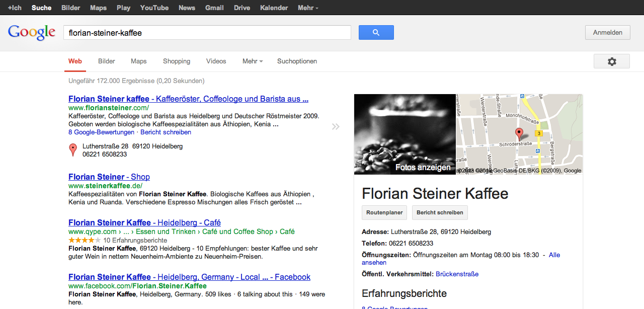Click the red map pin beside Lutherstraße address
644x309 pixels.
tap(73, 149)
